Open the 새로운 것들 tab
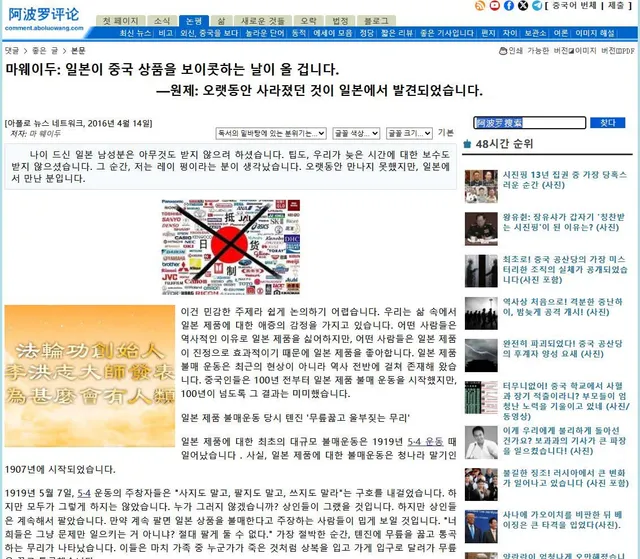This screenshot has width=640, height=559. pos(262,21)
